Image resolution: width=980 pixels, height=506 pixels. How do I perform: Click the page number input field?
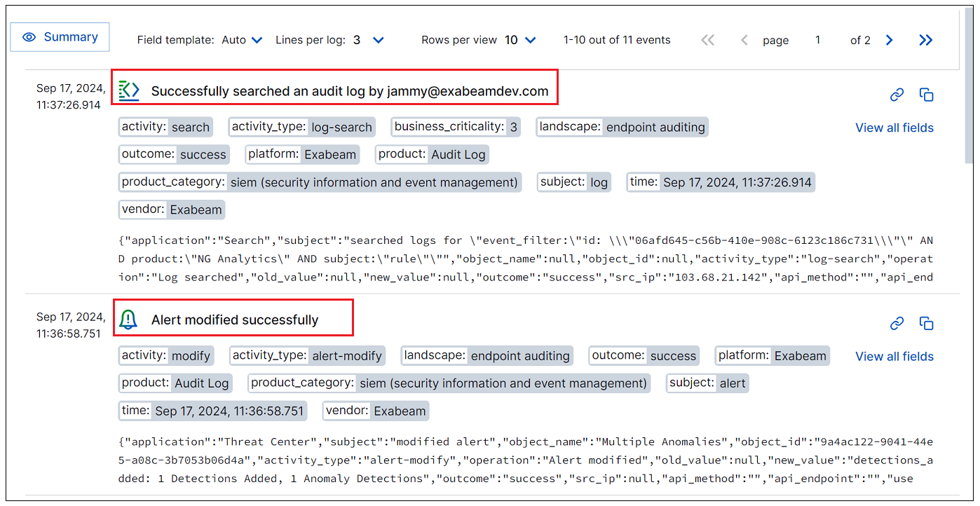point(817,40)
